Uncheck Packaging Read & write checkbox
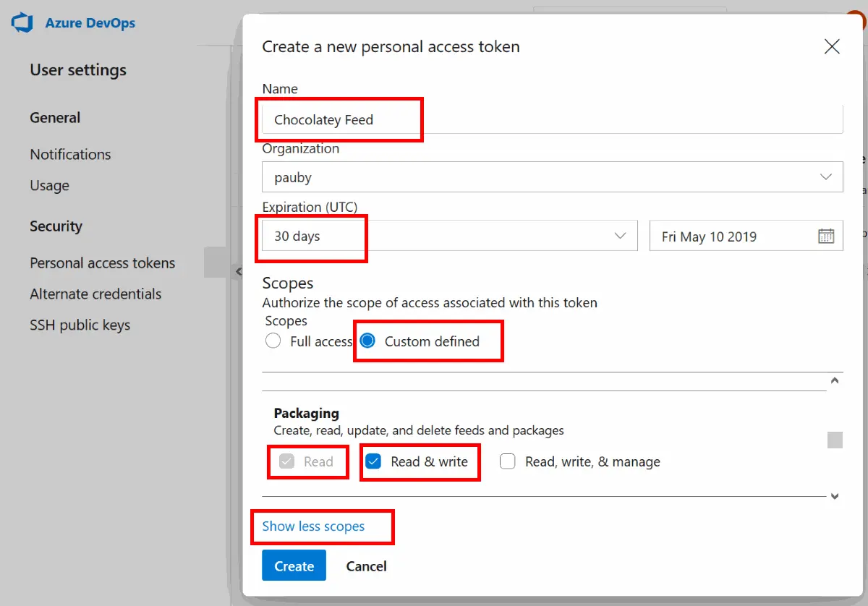This screenshot has width=868, height=606. tap(373, 461)
